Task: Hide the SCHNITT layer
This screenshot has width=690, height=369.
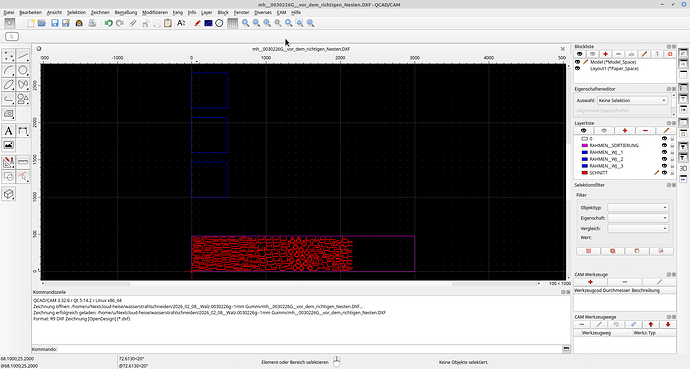Action: [x=664, y=173]
